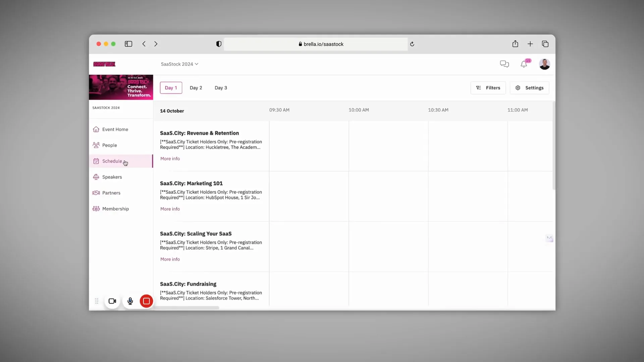This screenshot has height=362, width=644.
Task: Reload the brella.io page
Action: (x=412, y=44)
